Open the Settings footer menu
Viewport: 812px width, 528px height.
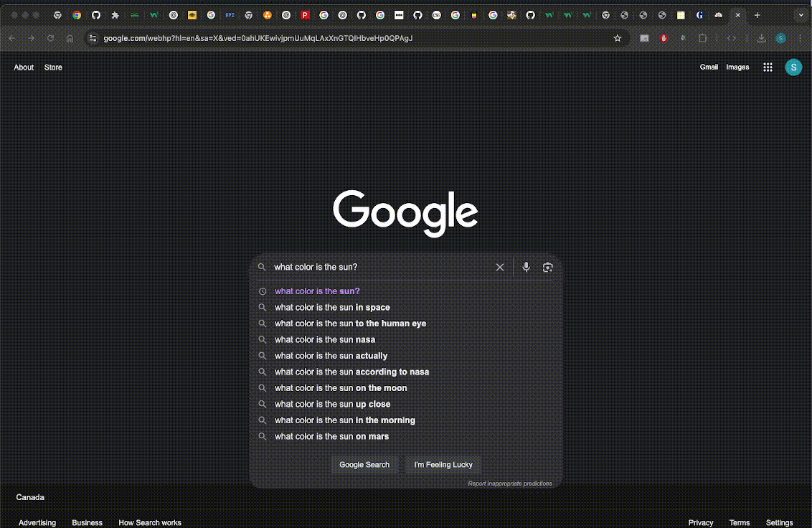click(780, 522)
